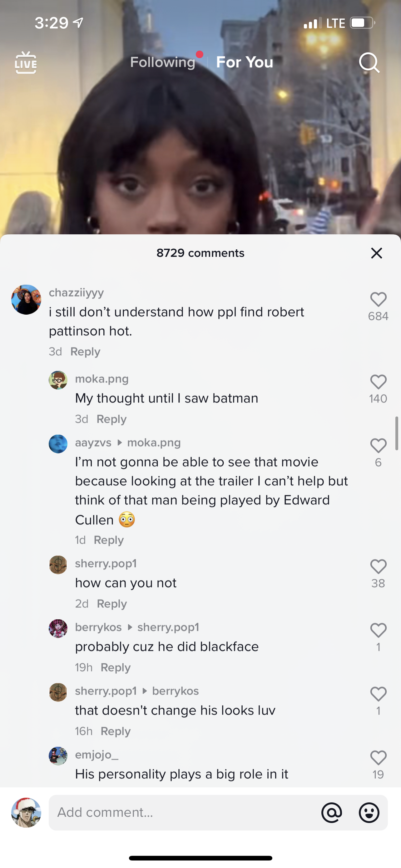This screenshot has width=401, height=868.
Task: Close the comments panel
Action: (376, 253)
